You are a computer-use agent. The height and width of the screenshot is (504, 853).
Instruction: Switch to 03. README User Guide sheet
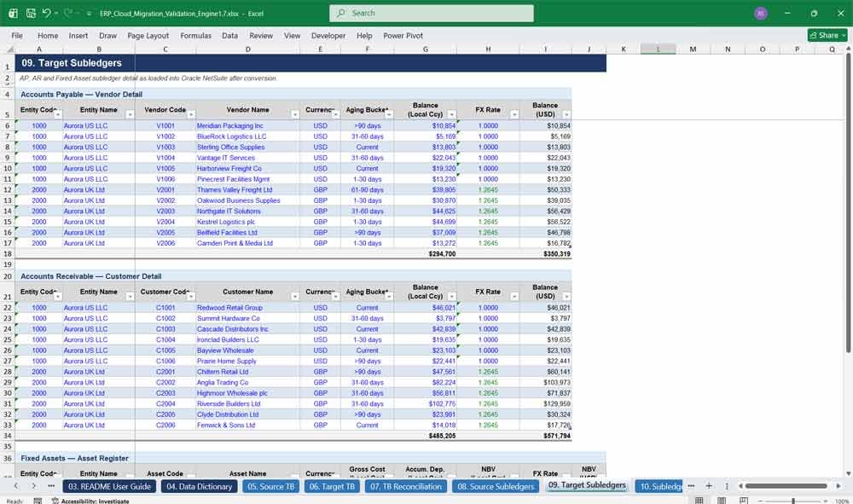[x=109, y=487]
